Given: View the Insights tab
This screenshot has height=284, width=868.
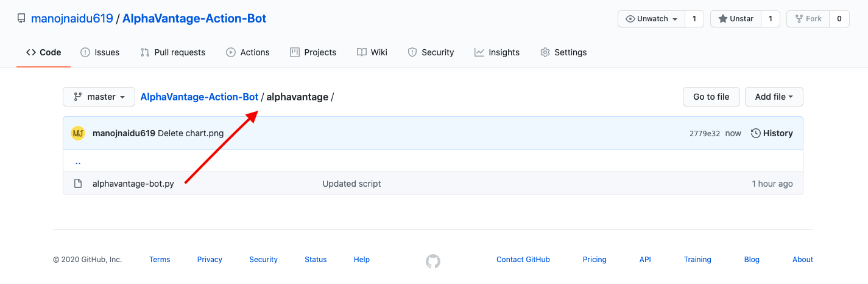Looking at the screenshot, I should coord(497,52).
